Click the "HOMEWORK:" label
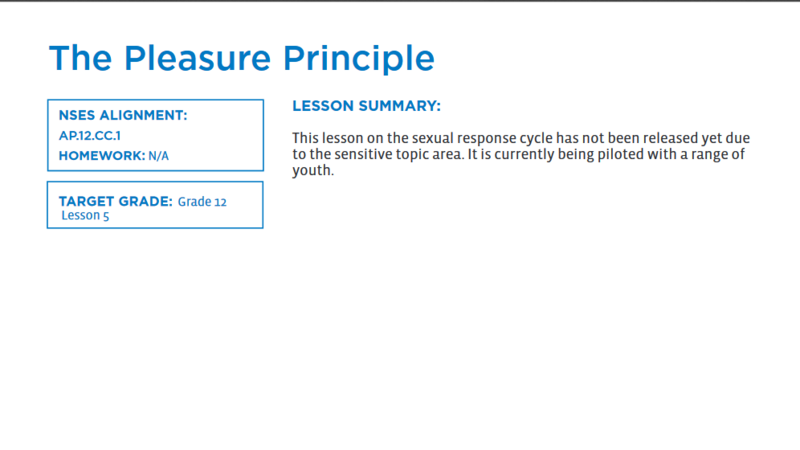The width and height of the screenshot is (800, 450). click(101, 156)
